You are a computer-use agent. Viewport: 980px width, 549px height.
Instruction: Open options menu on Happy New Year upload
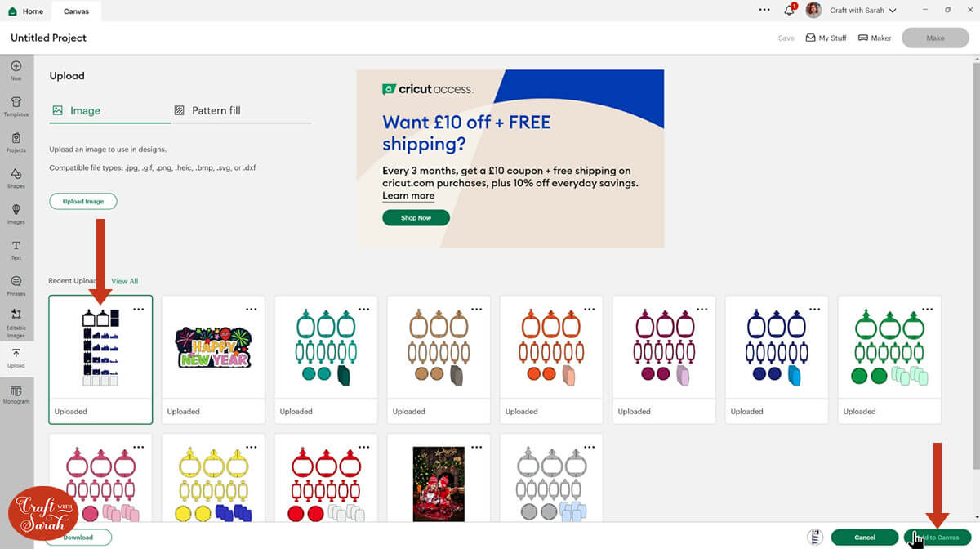pyautogui.click(x=251, y=309)
